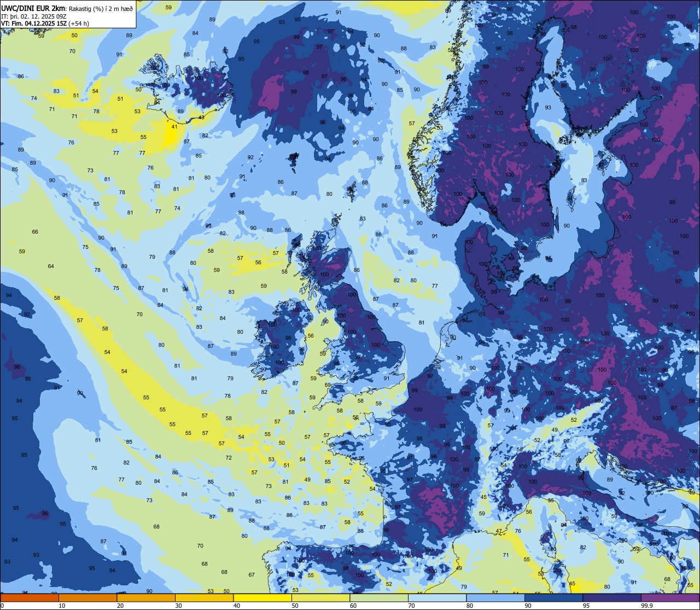Click the '72' humidity value on the map
The height and width of the screenshot is (610, 700).
[x=229, y=458]
